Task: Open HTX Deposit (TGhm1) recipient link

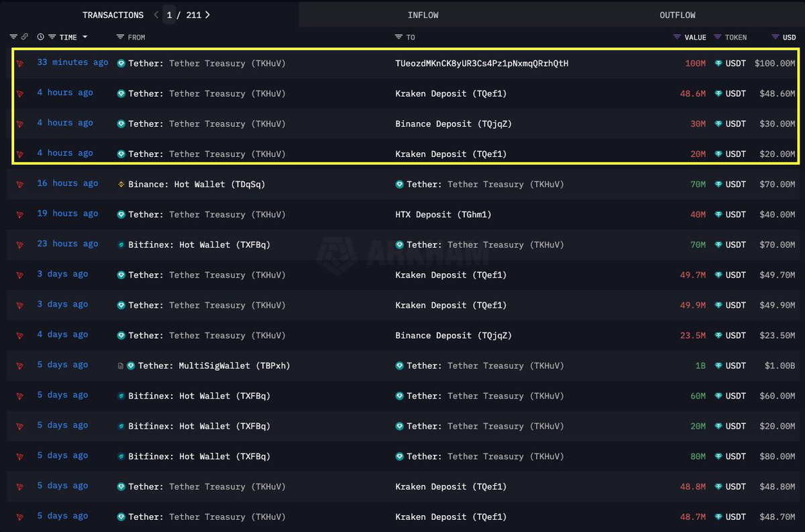Action: [443, 215]
